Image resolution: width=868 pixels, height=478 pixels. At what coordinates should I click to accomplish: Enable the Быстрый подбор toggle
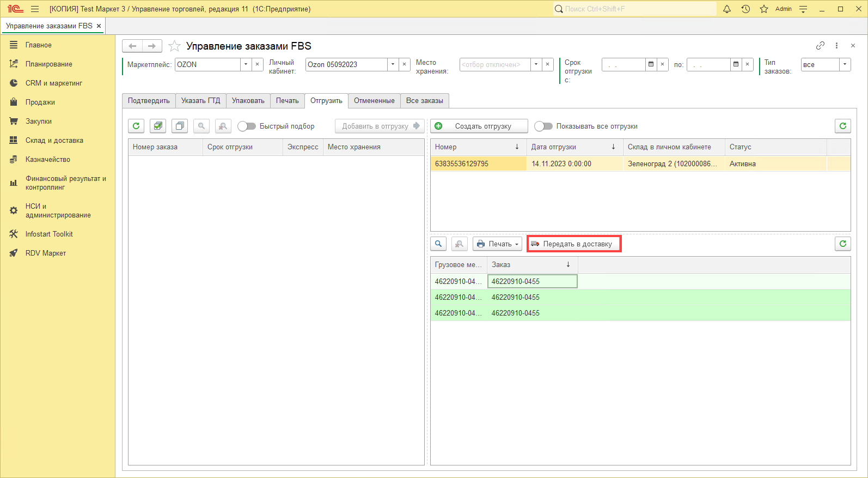point(247,126)
